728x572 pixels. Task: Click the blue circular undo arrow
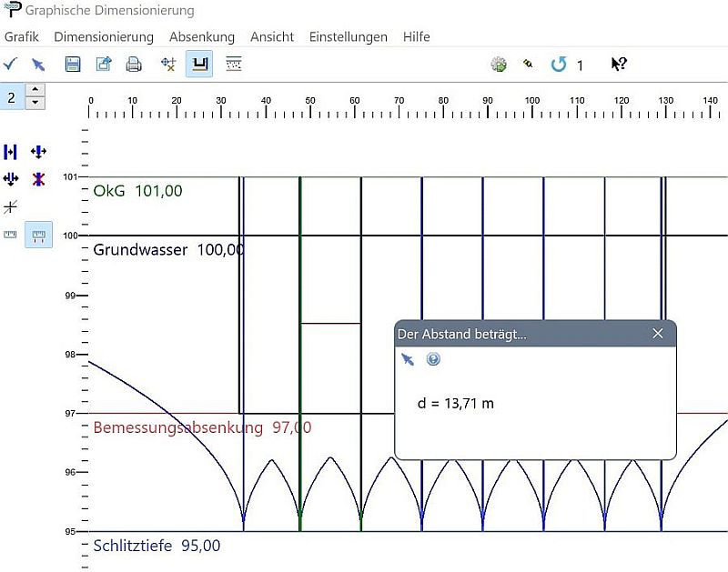pos(559,65)
